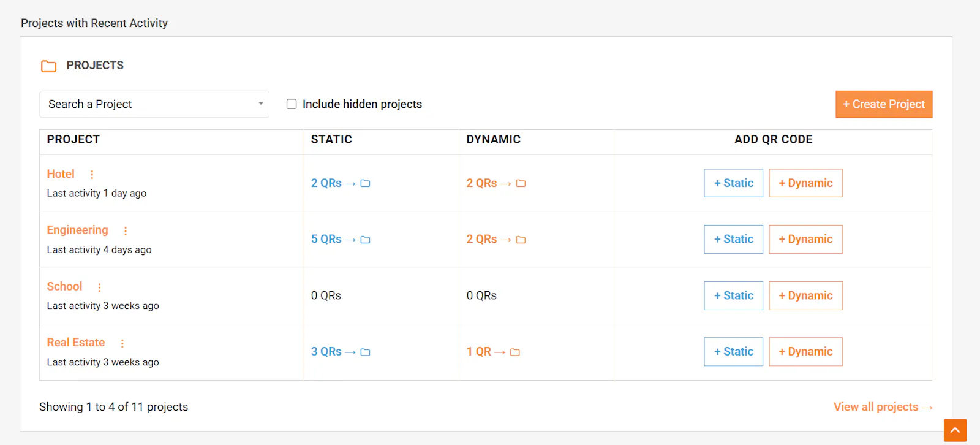The width and height of the screenshot is (980, 445).
Task: Open the School project kebab menu
Action: (99, 287)
